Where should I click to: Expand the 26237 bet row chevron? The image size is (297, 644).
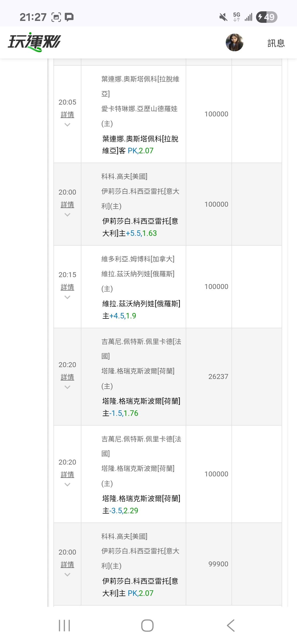coord(67,388)
